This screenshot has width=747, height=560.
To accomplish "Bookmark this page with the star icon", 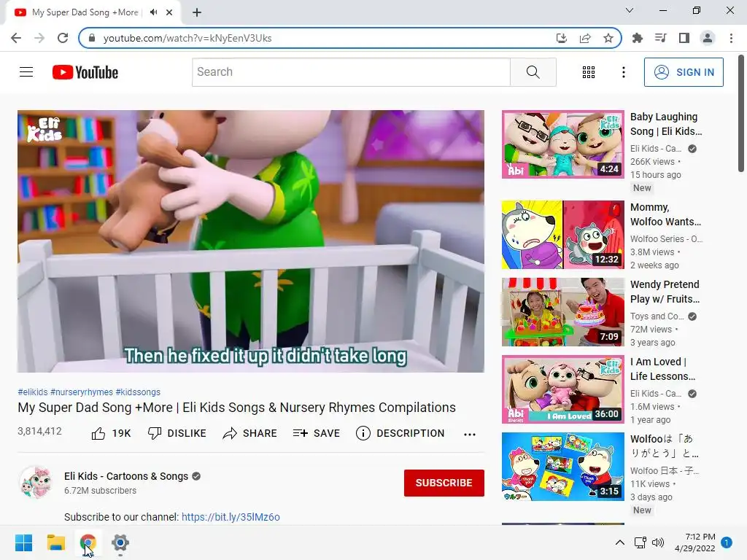I will pos(608,38).
